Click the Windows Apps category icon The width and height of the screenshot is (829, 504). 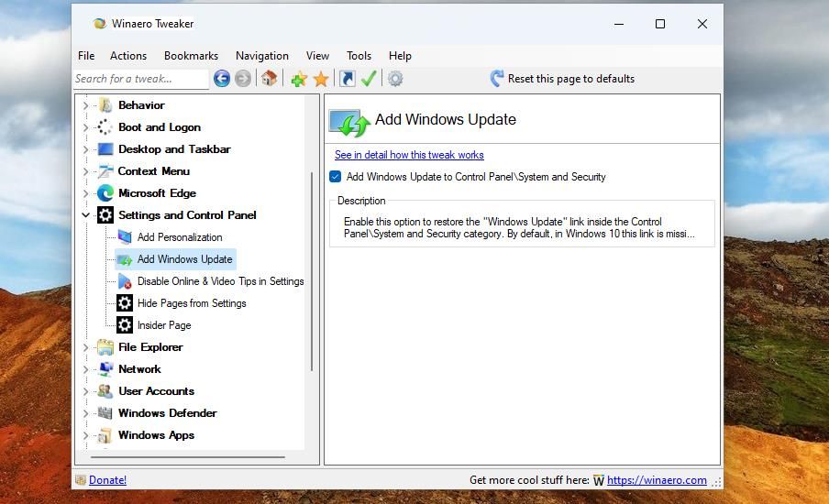point(105,435)
